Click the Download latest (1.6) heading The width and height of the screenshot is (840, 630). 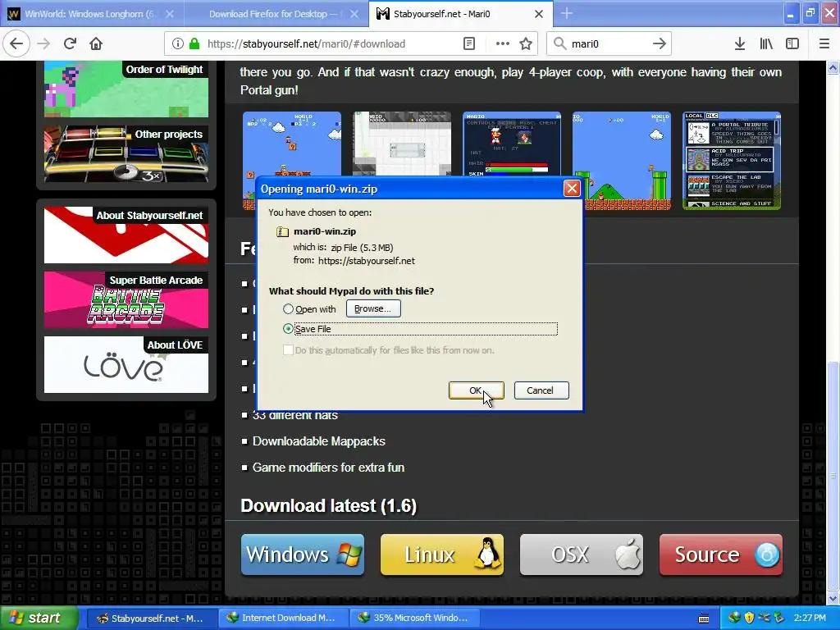click(328, 505)
